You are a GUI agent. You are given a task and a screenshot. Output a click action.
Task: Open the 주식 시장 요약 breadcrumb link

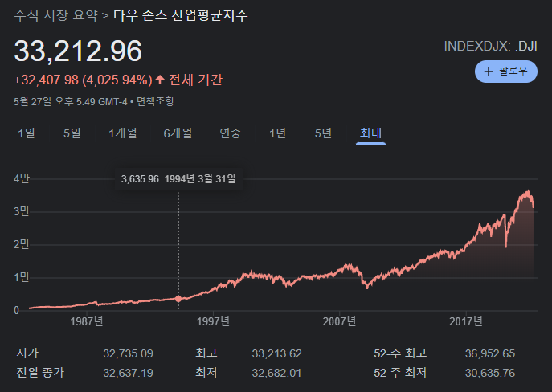point(55,15)
